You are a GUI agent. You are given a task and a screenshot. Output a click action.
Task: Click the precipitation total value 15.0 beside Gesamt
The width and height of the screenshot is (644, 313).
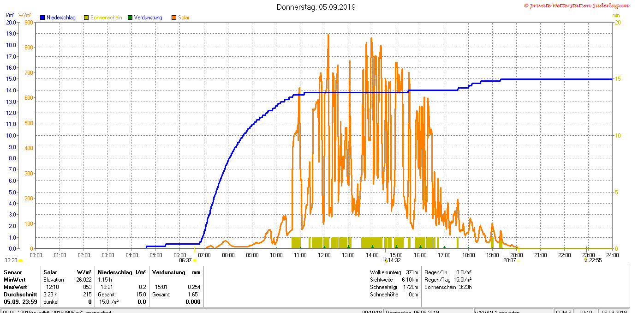(141, 295)
